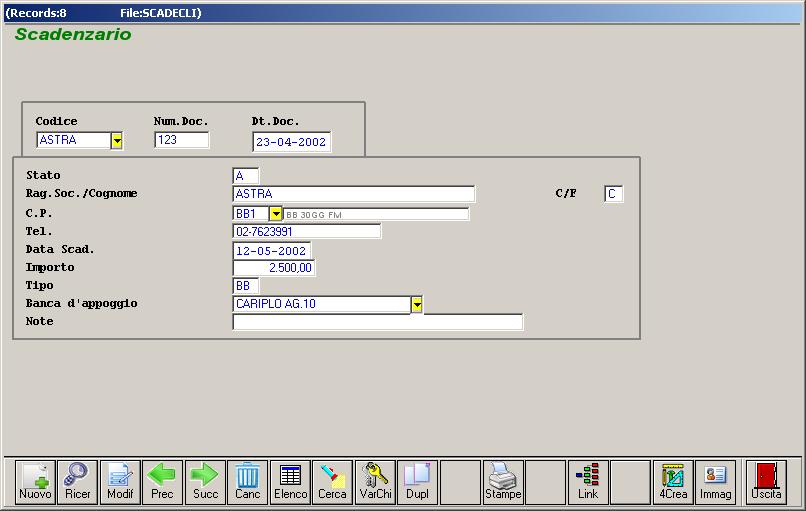The image size is (806, 511).
Task: Click the C.P. label
Action: (x=39, y=213)
